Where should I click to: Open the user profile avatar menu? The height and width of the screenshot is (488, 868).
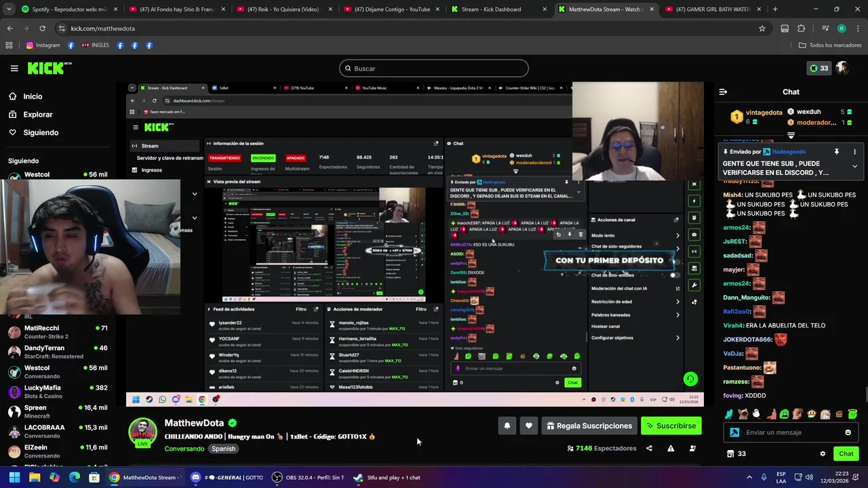842,68
